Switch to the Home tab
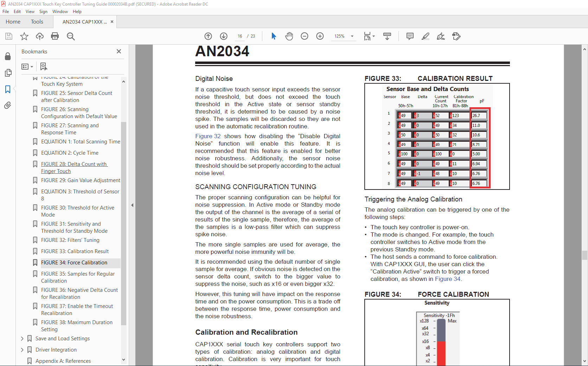This screenshot has width=588, height=366. point(13,22)
